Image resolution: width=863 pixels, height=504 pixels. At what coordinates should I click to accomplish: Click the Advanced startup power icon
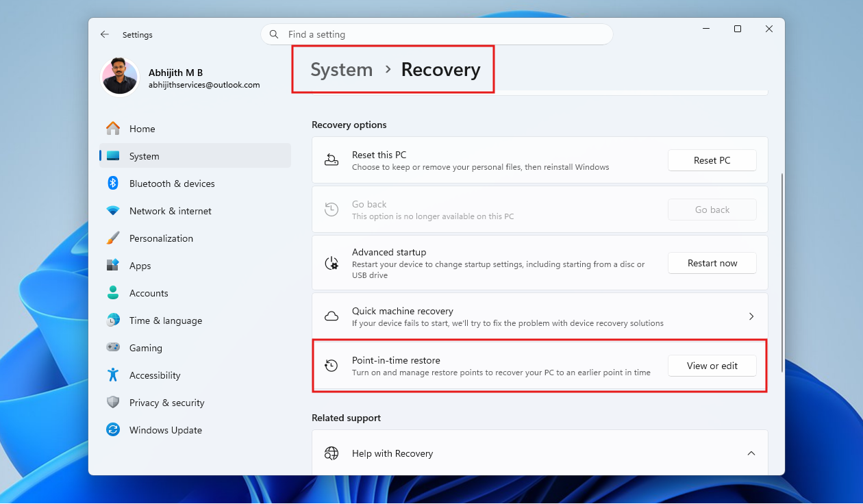[332, 264]
